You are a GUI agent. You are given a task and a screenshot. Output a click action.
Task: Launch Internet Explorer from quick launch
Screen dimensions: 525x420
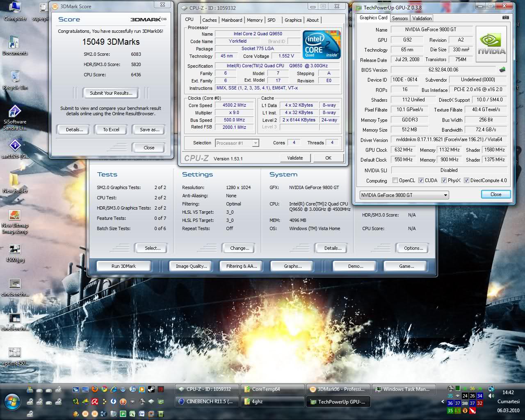pyautogui.click(x=114, y=389)
